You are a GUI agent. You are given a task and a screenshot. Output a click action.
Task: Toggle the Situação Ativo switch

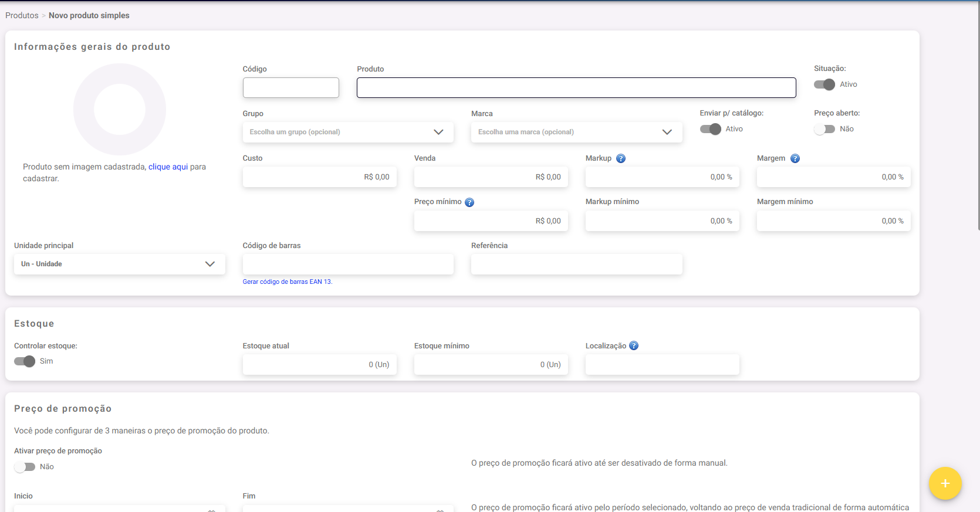[x=824, y=84]
